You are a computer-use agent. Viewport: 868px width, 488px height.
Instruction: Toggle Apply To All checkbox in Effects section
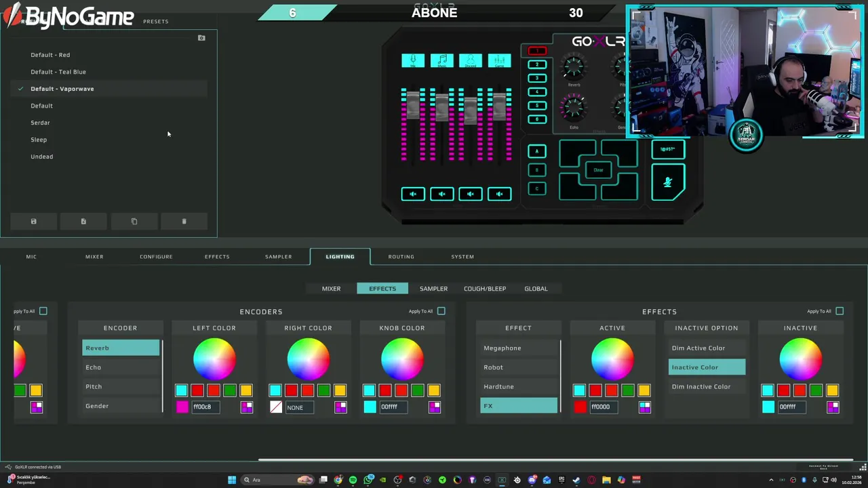click(840, 311)
